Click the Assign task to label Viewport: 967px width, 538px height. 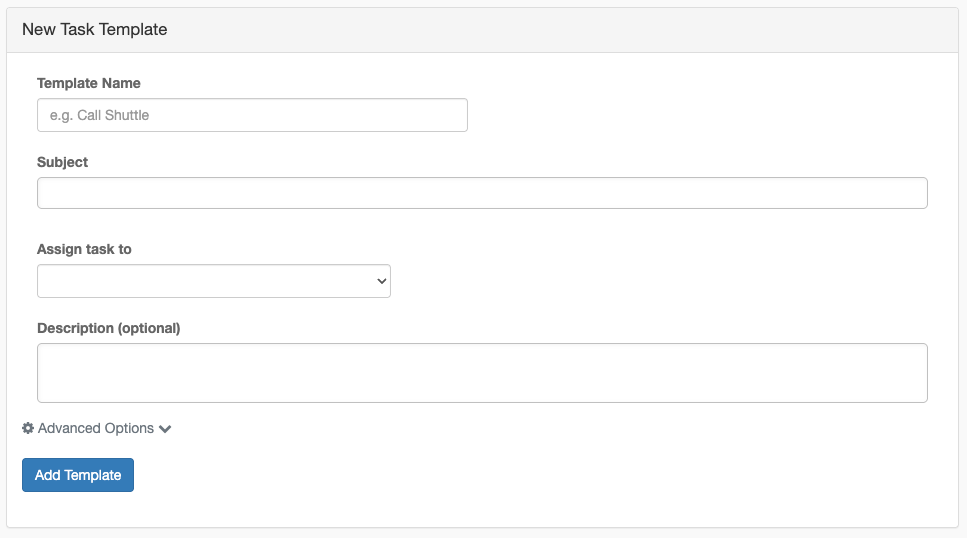pos(84,249)
